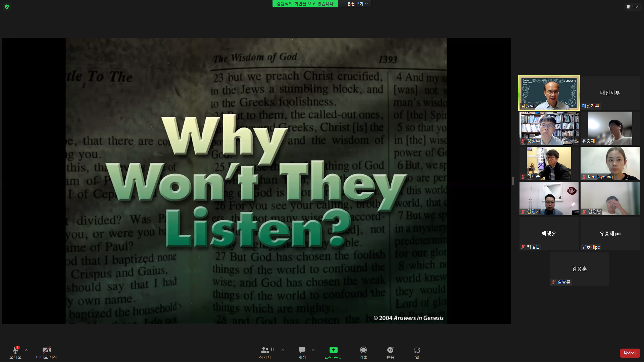Click the muted mic icon beside 김응훈
Image resolution: width=644 pixels, height=362 pixels.
point(553,282)
